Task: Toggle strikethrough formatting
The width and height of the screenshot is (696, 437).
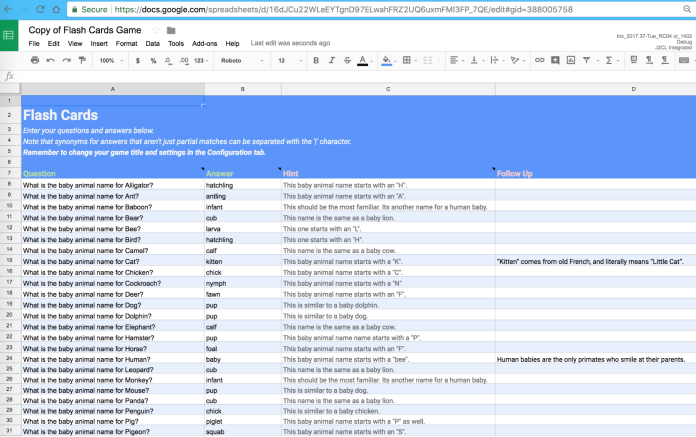Action: pyautogui.click(x=346, y=60)
